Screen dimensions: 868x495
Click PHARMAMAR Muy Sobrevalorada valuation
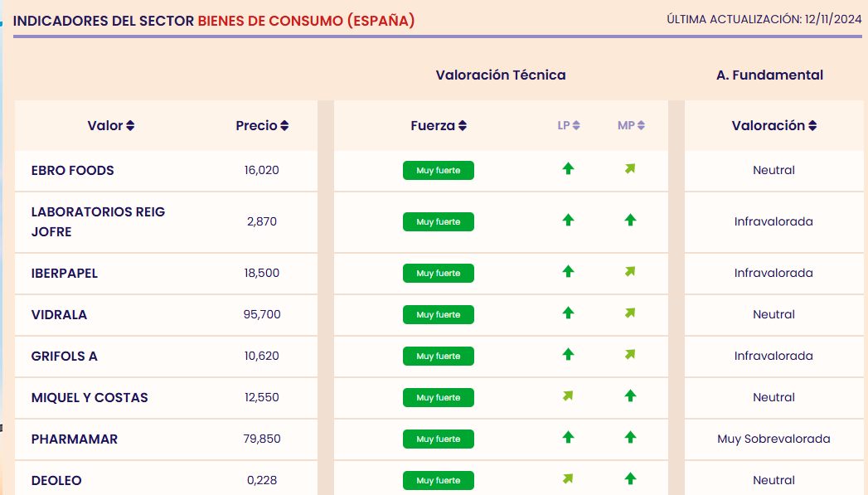point(773,439)
